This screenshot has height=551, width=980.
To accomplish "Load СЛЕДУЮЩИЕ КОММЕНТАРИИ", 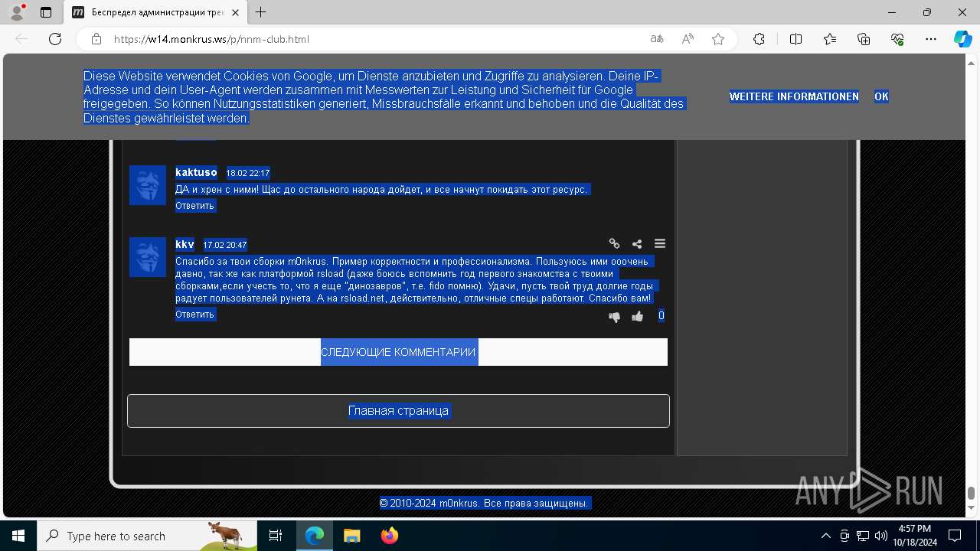I will point(398,352).
